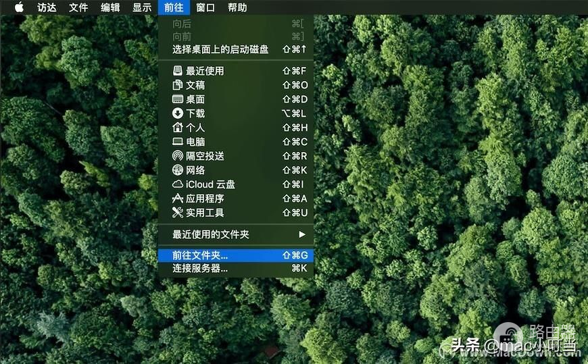This screenshot has width=588, height=364.
Task: Click the 实用工具 tools icon
Action: 177,212
